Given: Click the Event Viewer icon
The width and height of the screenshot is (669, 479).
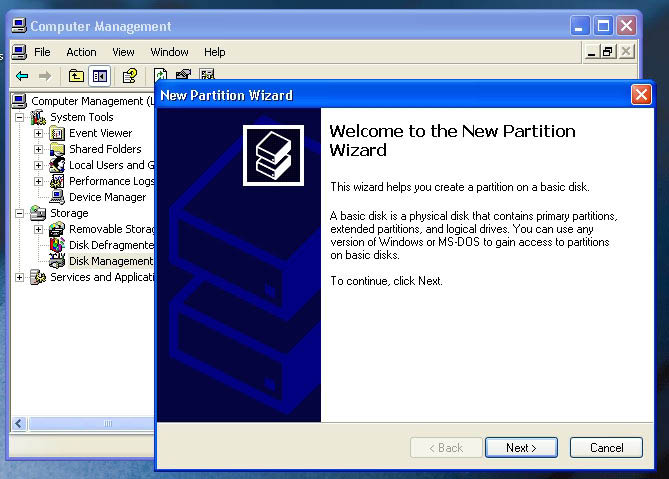Looking at the screenshot, I should [57, 134].
